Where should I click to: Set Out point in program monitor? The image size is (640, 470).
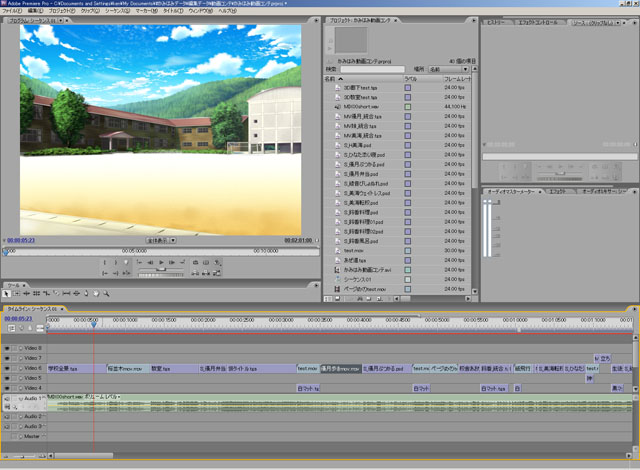116,262
